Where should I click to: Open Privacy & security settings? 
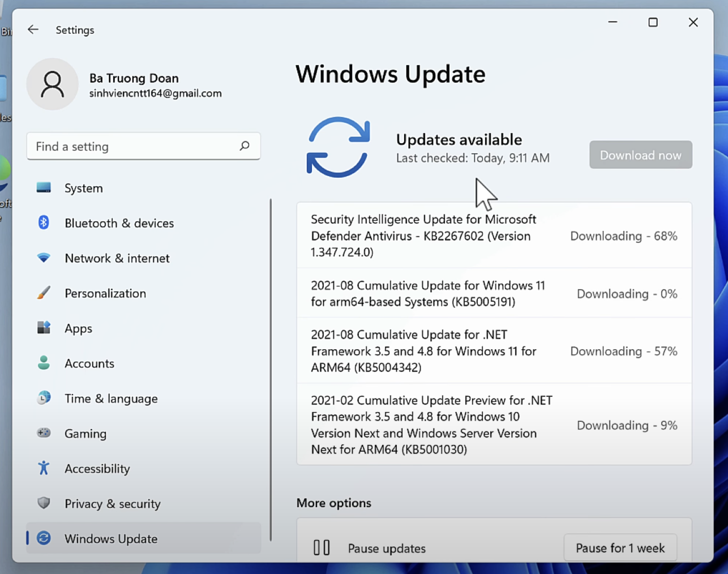click(x=143, y=504)
